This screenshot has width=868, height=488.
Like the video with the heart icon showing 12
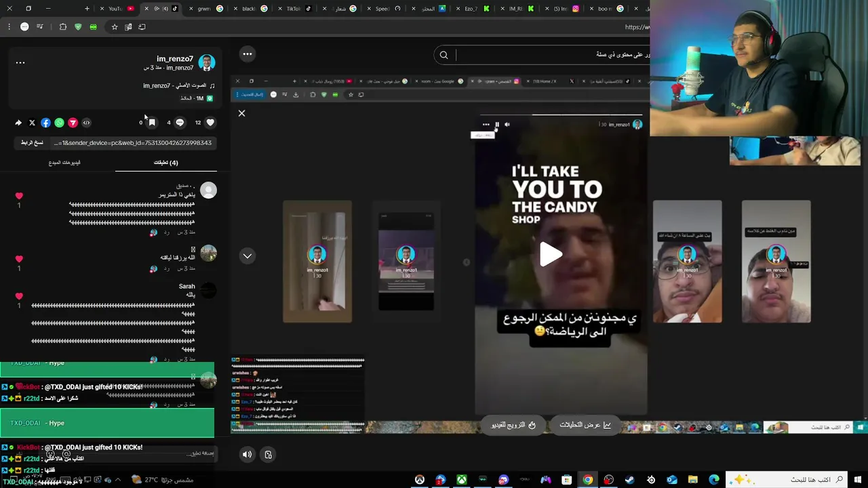click(210, 123)
